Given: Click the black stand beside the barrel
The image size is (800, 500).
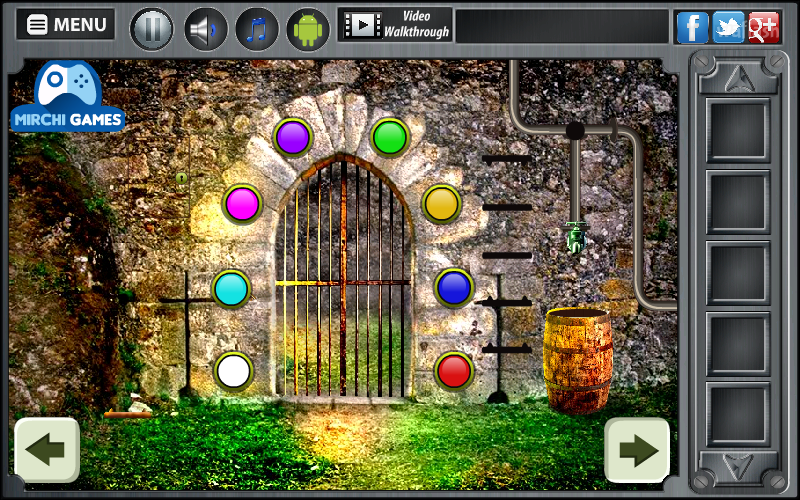Looking at the screenshot, I should [x=498, y=339].
